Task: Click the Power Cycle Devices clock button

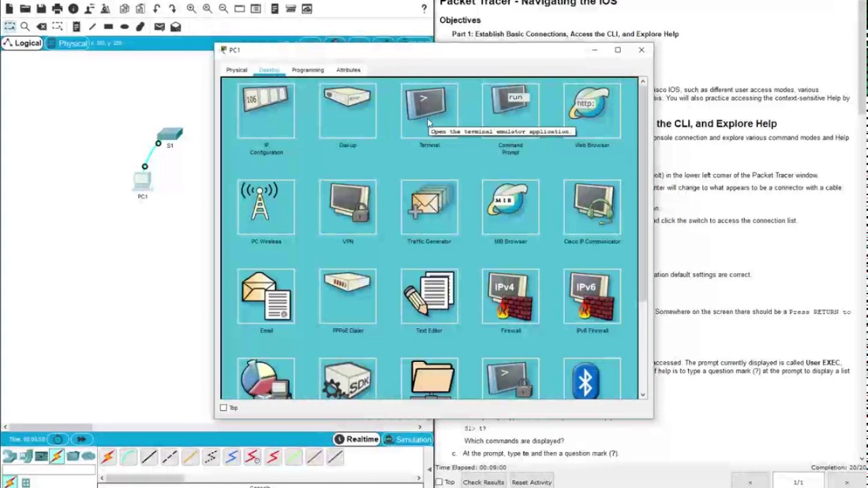Action: (x=58, y=439)
